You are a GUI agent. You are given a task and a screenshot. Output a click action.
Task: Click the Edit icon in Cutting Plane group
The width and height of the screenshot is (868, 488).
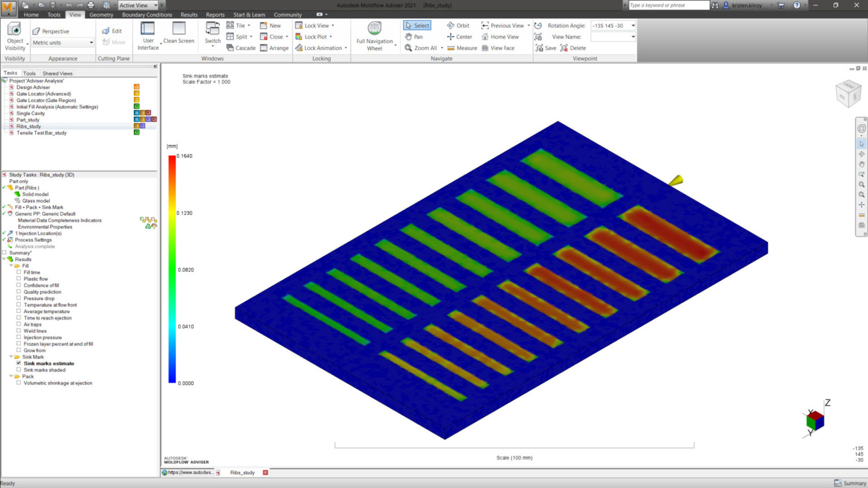113,30
